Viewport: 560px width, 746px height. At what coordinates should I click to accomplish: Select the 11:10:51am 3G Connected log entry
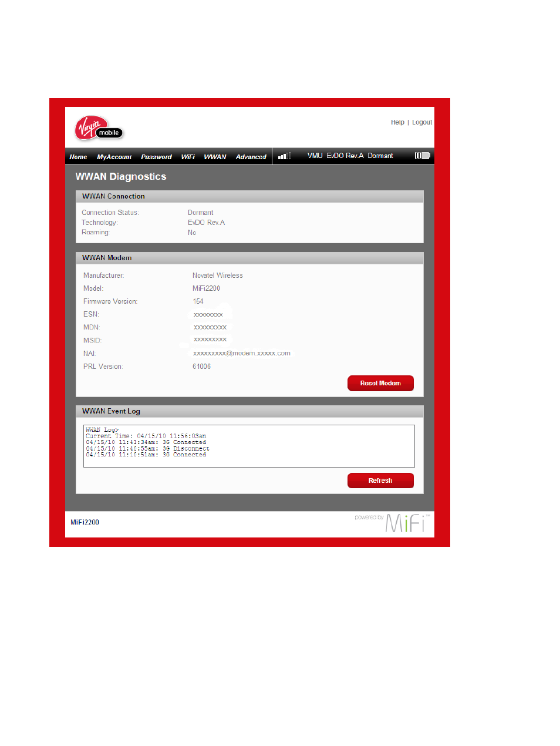(146, 455)
